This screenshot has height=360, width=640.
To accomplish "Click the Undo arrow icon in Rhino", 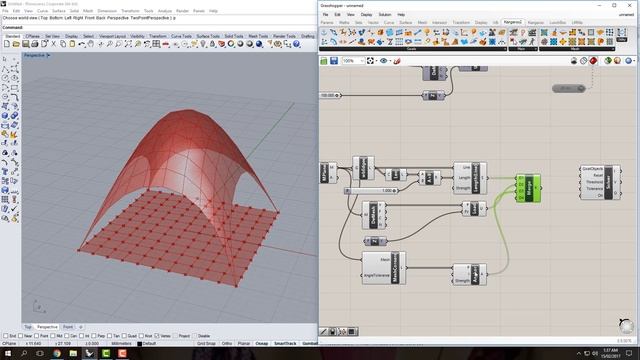I will click(82, 44).
